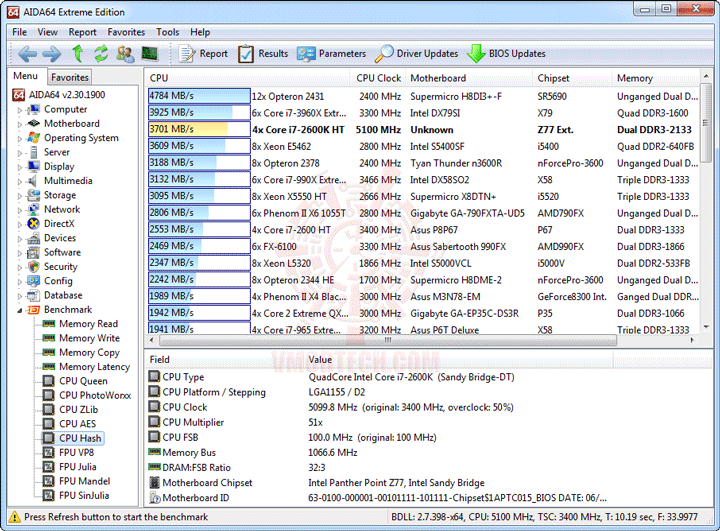This screenshot has width=720, height=531.
Task: Click the Results toolbar button
Action: (x=263, y=54)
